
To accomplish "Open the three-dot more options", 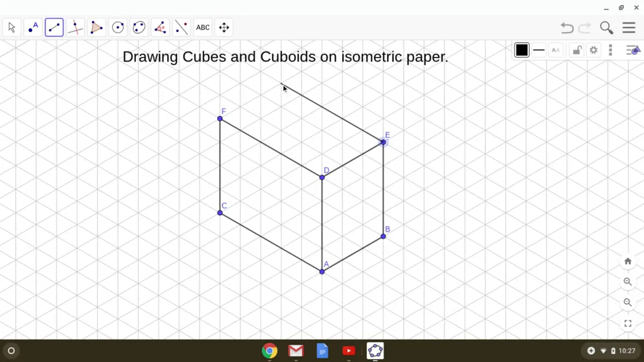I will point(610,50).
